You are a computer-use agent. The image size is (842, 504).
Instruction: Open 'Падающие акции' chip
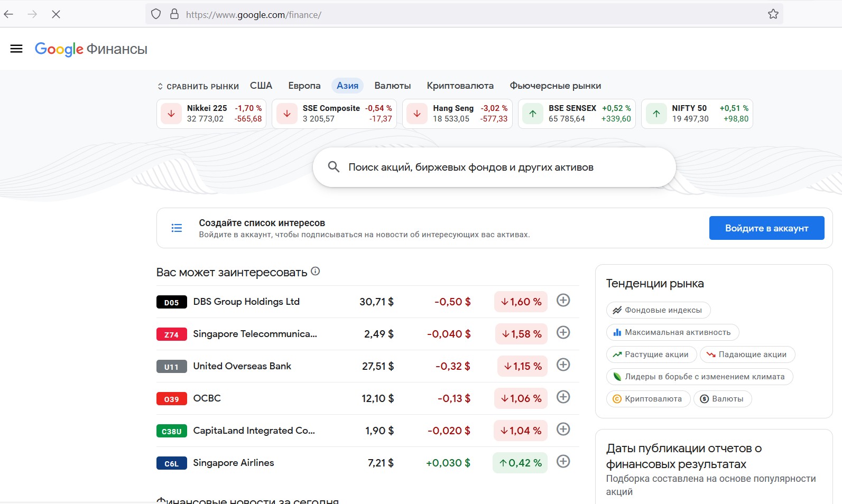(x=747, y=354)
